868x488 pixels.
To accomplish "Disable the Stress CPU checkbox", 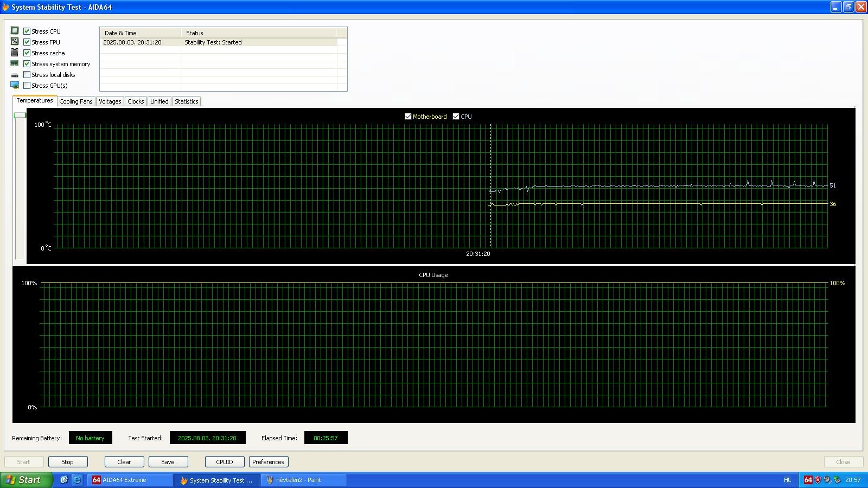I will tap(27, 31).
